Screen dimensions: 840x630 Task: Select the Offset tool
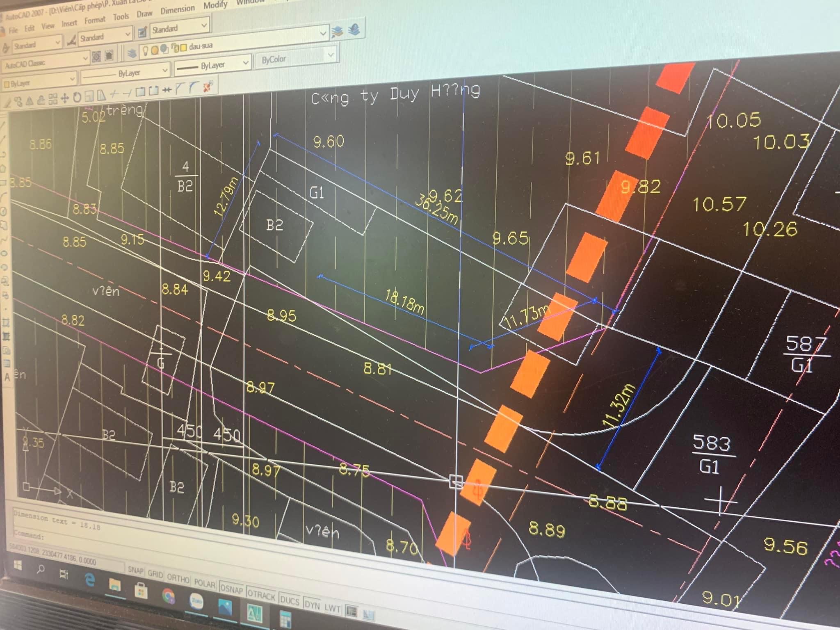(x=41, y=100)
